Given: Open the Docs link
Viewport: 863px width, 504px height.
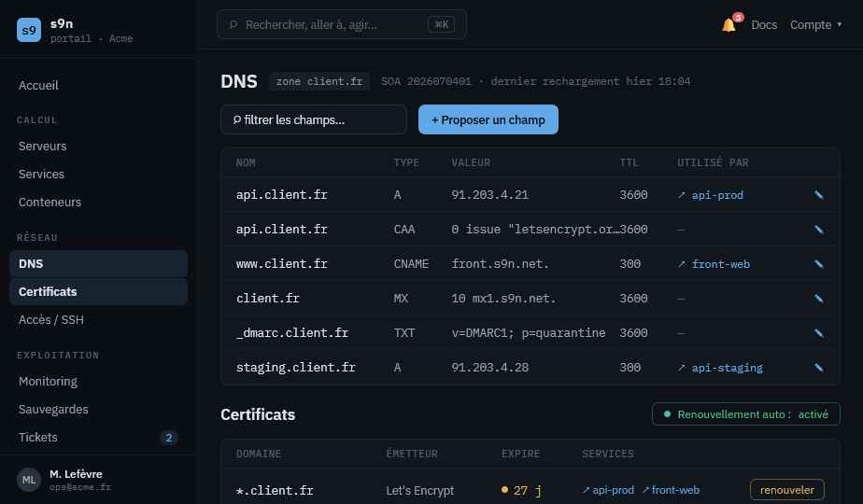Looking at the screenshot, I should pyautogui.click(x=764, y=25).
